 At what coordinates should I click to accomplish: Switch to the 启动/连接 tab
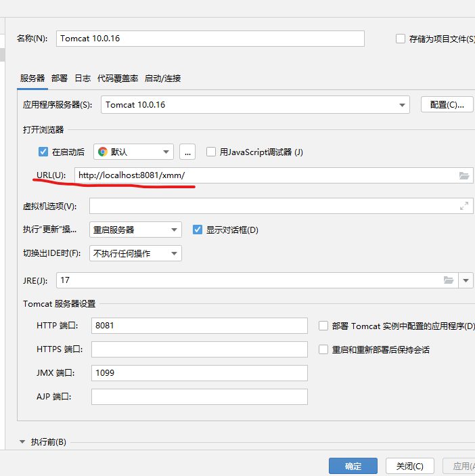(x=163, y=79)
